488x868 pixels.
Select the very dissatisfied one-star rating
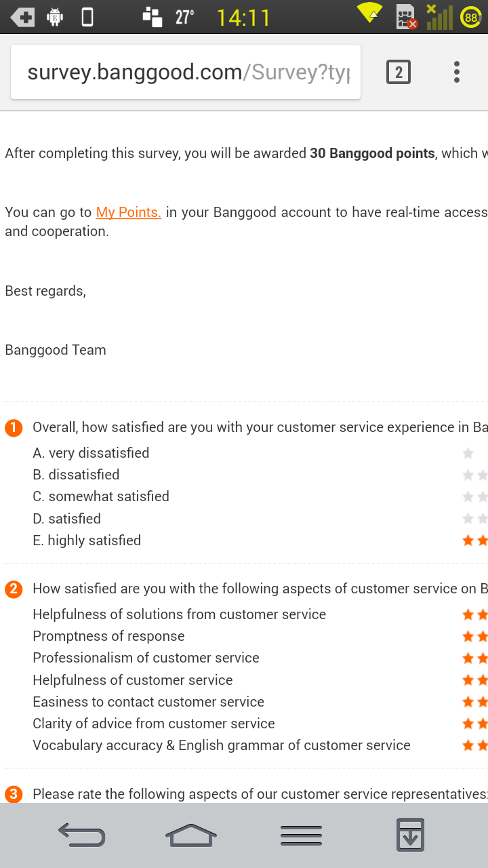click(x=468, y=453)
